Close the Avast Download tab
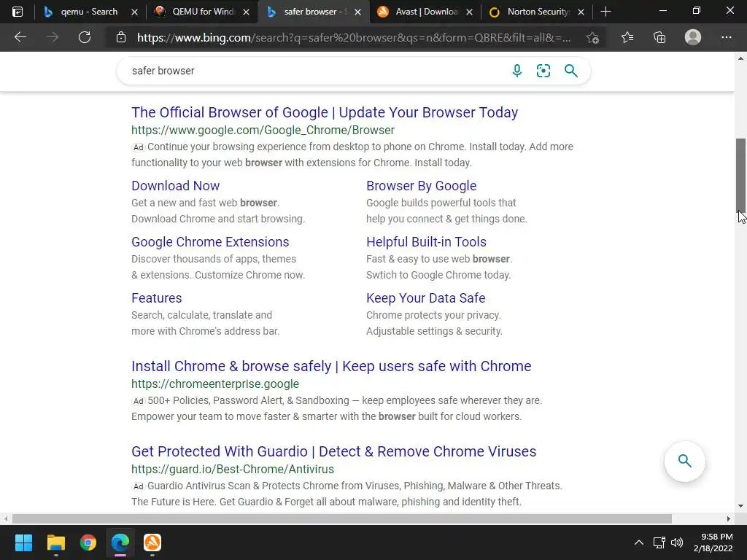747x560 pixels. [469, 12]
